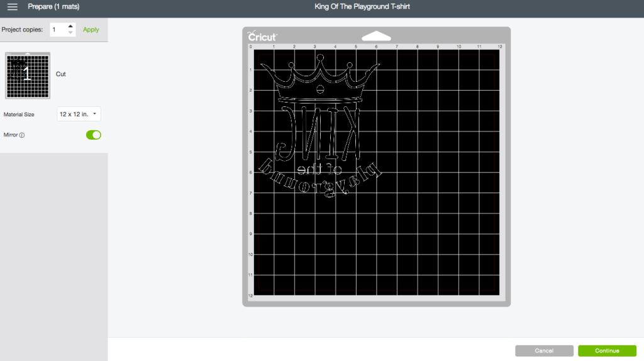This screenshot has width=644, height=361.
Task: Apply the project copies value
Action: click(91, 30)
